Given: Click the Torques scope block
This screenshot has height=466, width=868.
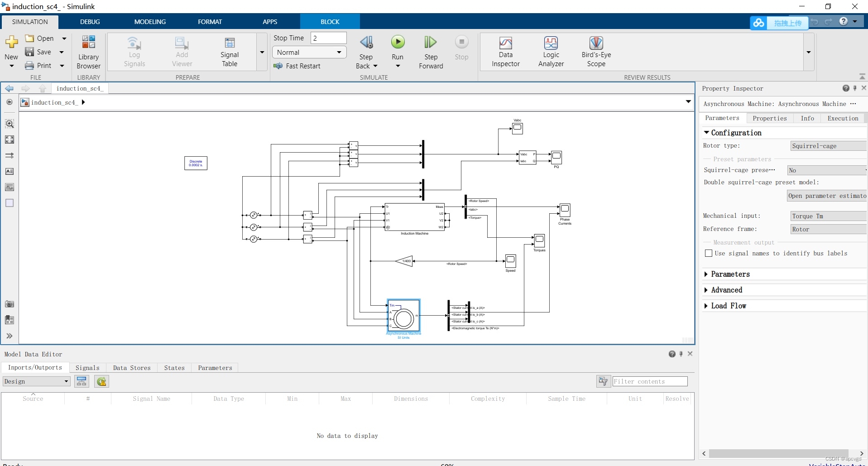Looking at the screenshot, I should 539,240.
